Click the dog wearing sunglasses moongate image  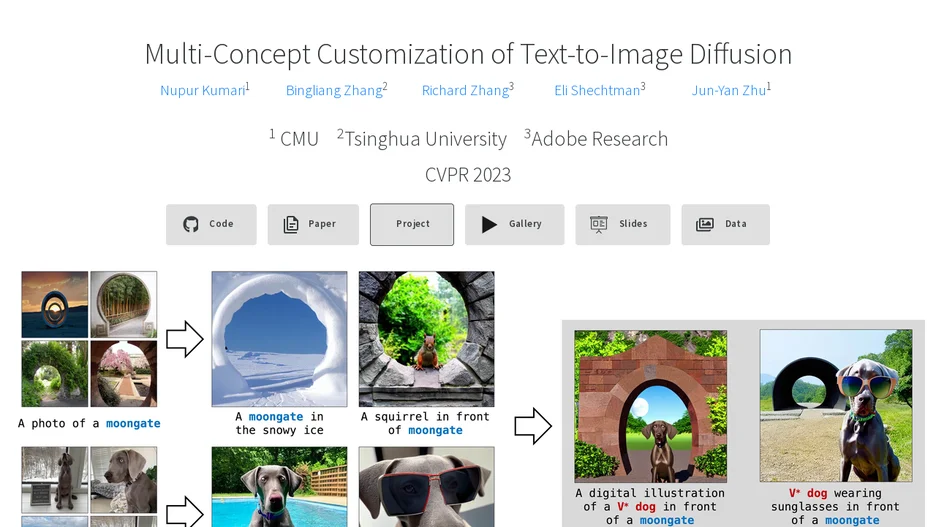pos(836,406)
